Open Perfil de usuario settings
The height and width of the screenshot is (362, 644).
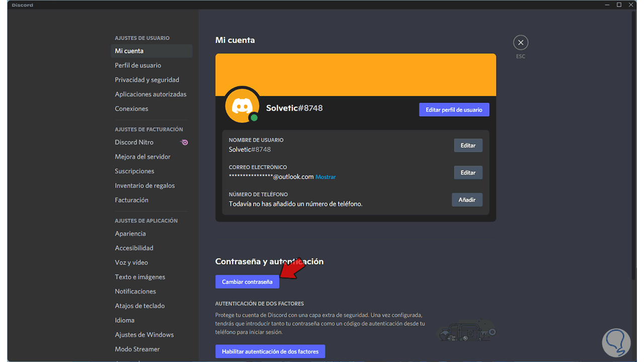pos(151,65)
